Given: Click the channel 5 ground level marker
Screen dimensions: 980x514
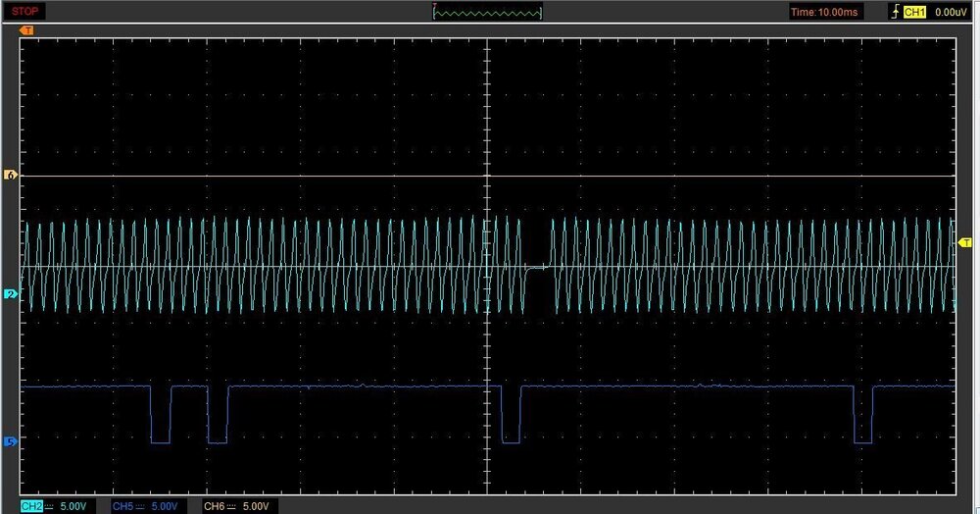Looking at the screenshot, I should pos(12,442).
